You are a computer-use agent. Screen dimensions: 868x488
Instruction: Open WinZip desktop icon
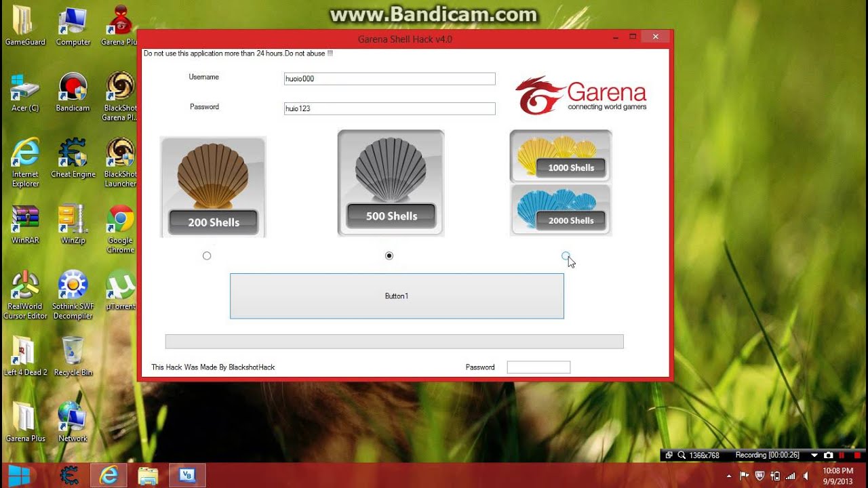pos(73,224)
